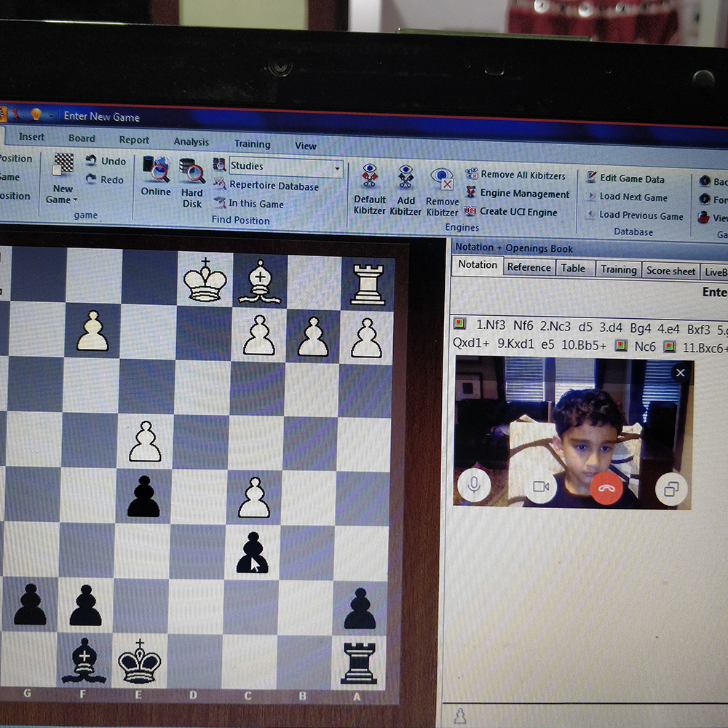Click the Remove Kibitzer icon
The height and width of the screenshot is (728, 728).
[442, 180]
